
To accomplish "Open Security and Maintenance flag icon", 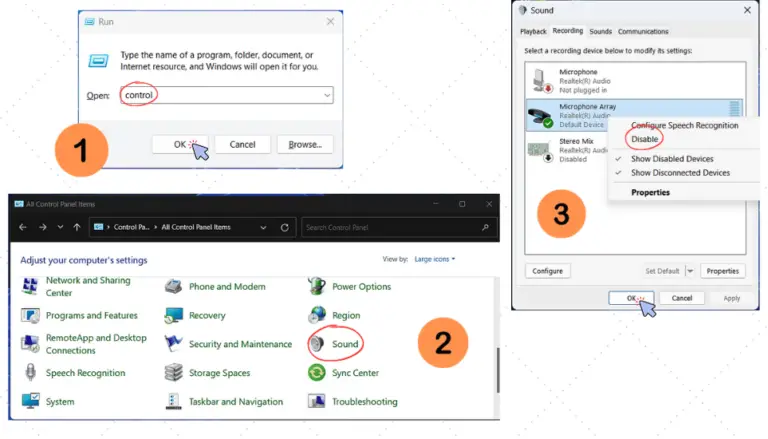I will click(173, 343).
